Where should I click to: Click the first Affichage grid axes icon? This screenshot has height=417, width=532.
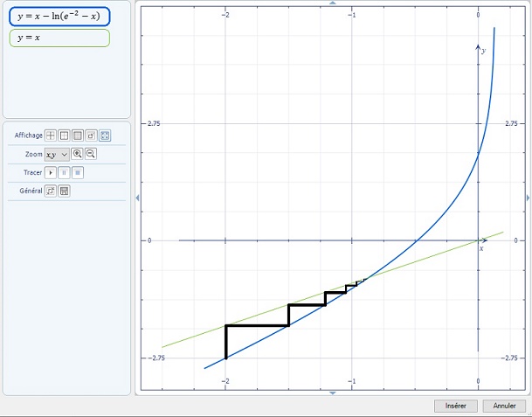coord(51,136)
